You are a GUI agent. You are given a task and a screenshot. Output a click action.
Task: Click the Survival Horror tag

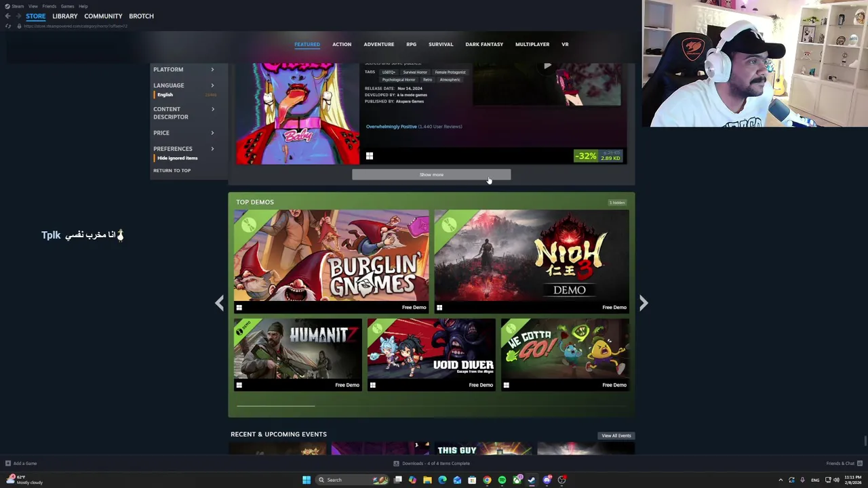(415, 72)
